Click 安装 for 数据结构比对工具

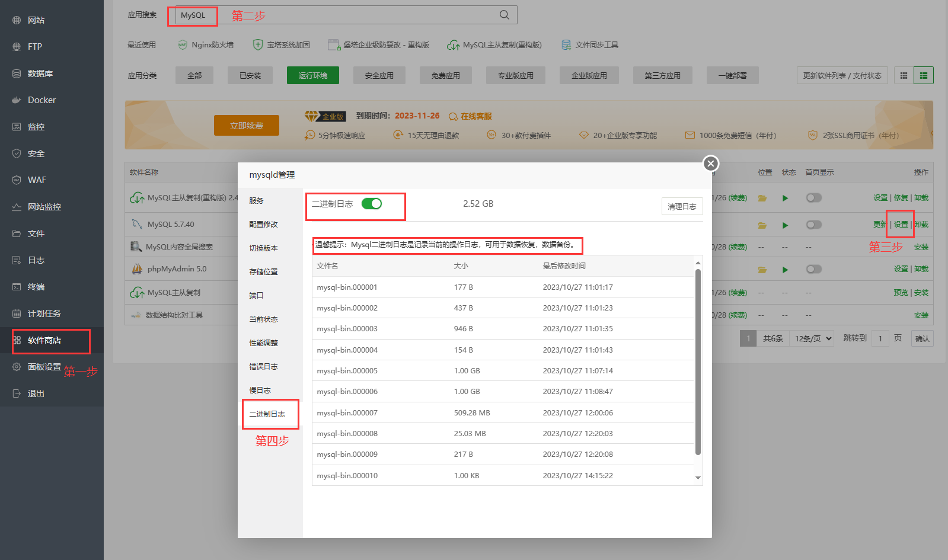[921, 315]
